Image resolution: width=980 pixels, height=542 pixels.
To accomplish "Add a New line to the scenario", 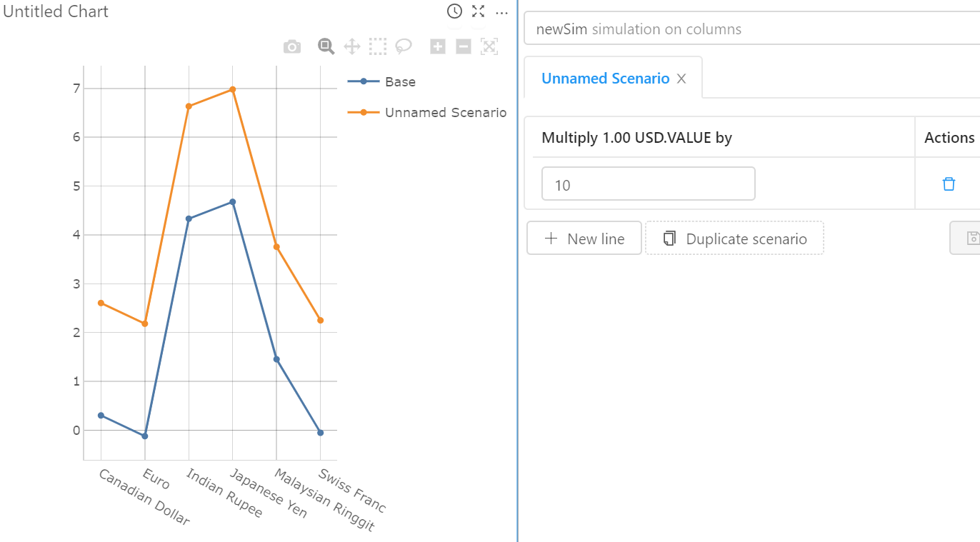I will click(584, 238).
